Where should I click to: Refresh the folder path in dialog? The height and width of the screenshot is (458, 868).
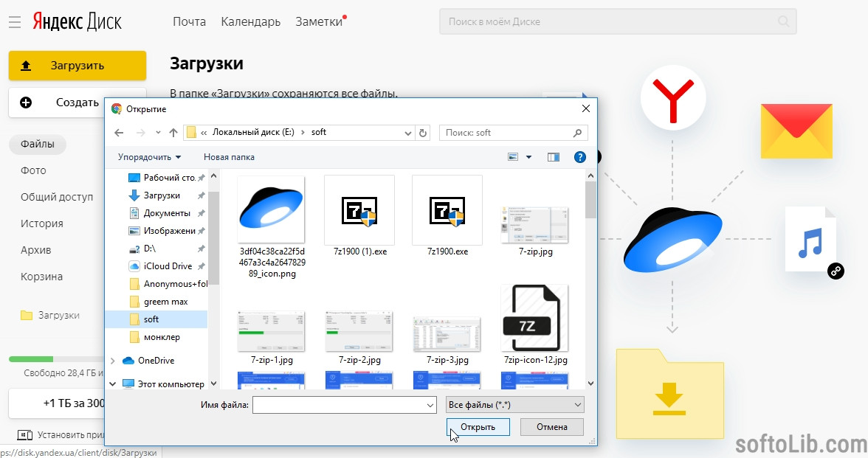point(423,133)
